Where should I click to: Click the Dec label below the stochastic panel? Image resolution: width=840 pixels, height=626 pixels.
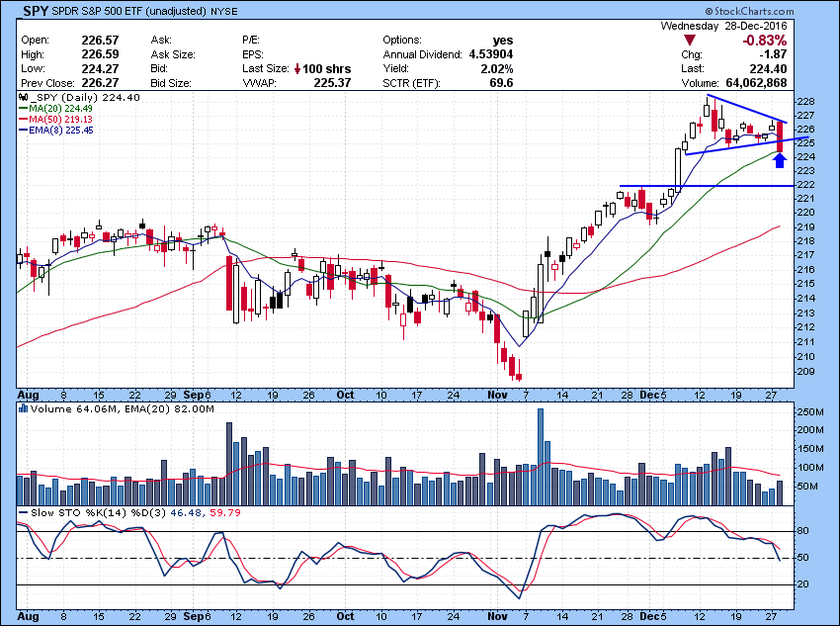click(x=650, y=616)
